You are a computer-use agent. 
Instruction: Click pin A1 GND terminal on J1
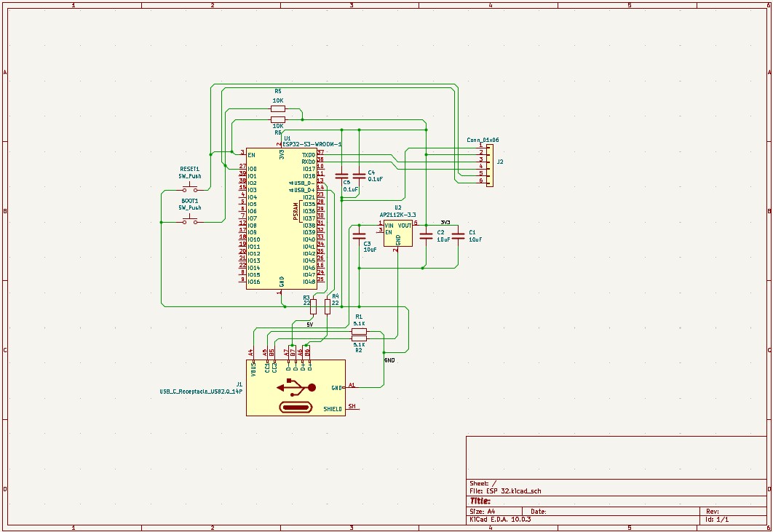(x=351, y=386)
